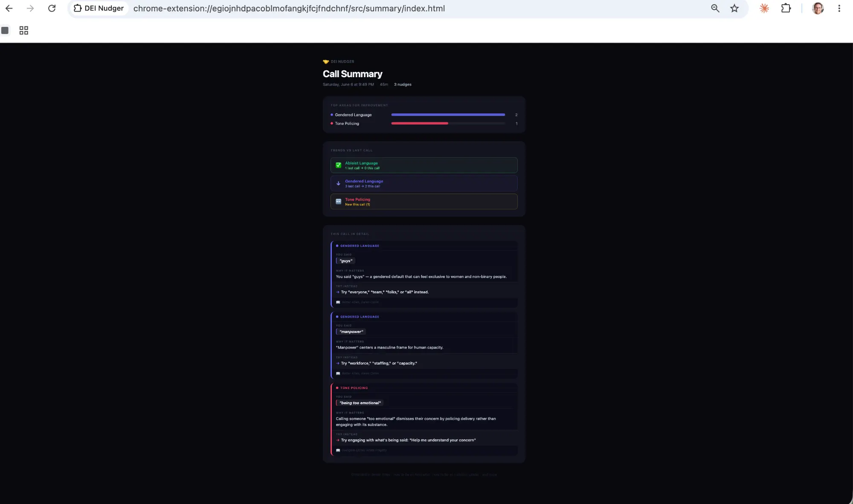Image resolution: width=853 pixels, height=504 pixels.
Task: Click "3 last call → 2 this call" text
Action: (x=363, y=186)
